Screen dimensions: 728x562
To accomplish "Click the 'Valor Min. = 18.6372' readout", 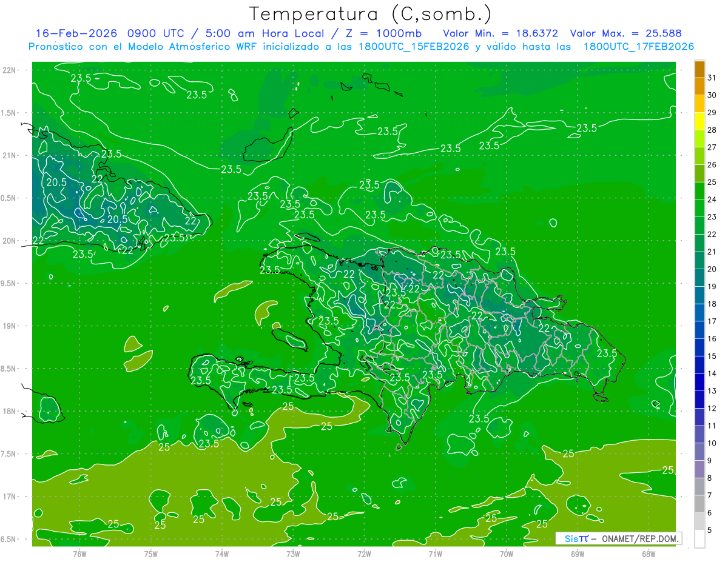I will (500, 33).
